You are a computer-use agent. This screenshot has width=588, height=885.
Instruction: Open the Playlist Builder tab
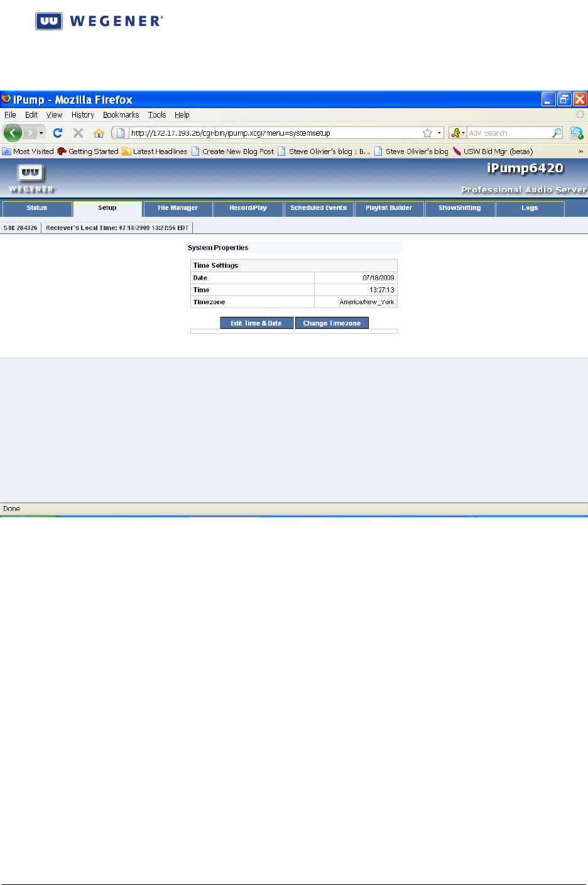click(x=389, y=208)
